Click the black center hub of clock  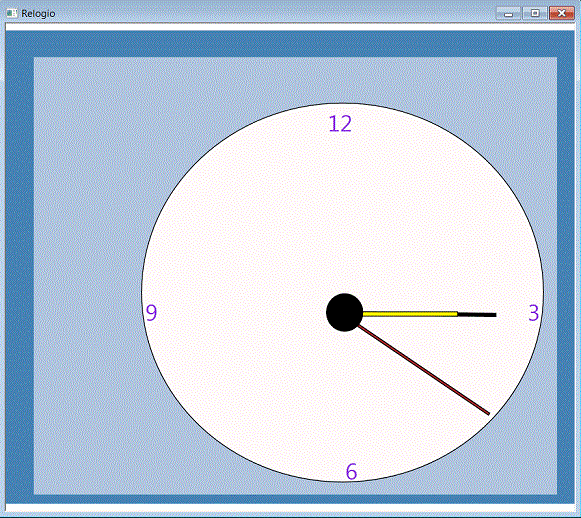click(x=344, y=312)
